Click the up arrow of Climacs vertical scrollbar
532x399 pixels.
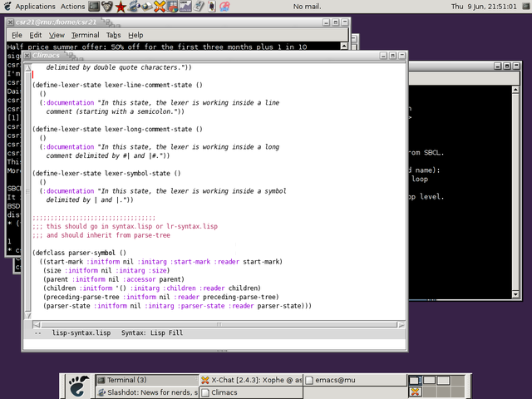click(x=28, y=67)
